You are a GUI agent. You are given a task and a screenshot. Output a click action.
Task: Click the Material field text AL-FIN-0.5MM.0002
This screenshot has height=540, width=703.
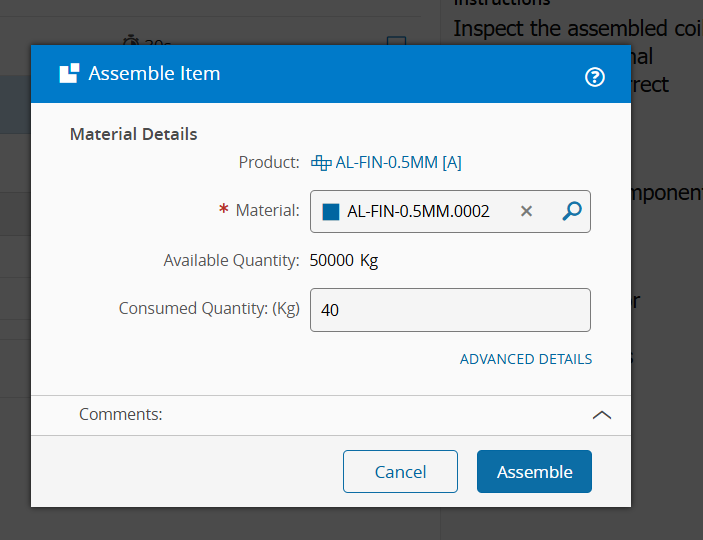[418, 212]
